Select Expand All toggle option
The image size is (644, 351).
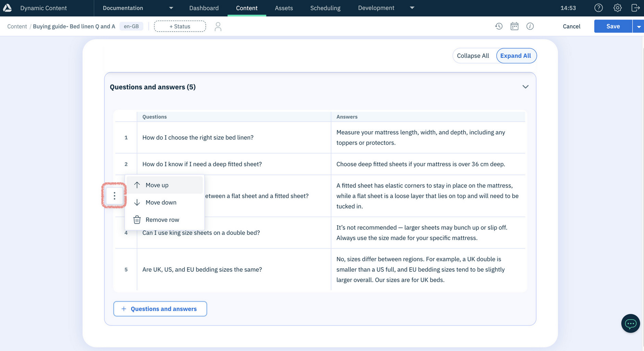[x=516, y=56]
